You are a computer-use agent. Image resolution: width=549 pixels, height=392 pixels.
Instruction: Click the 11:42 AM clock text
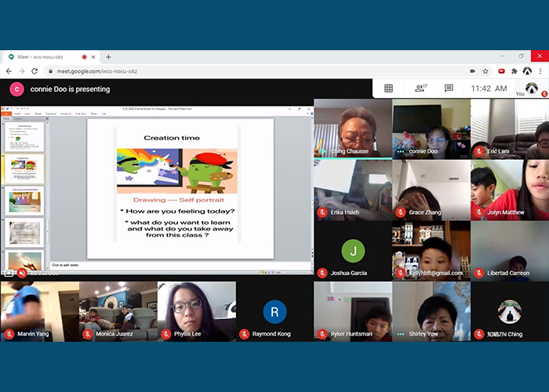[489, 89]
